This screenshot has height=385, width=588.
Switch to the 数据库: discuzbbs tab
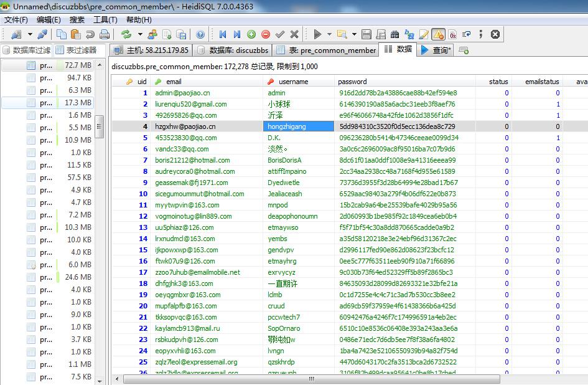pyautogui.click(x=233, y=50)
